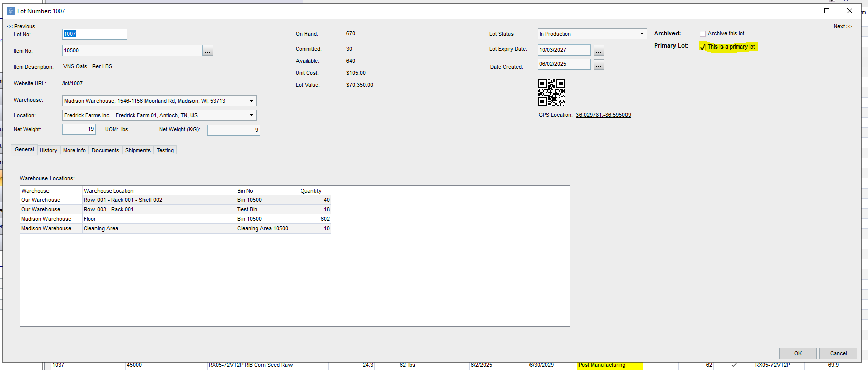
Task: Maximize the Lot Number window
Action: 827,11
